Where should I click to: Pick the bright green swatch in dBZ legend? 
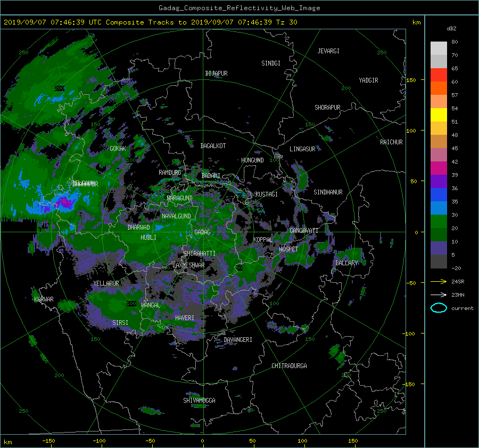point(439,222)
